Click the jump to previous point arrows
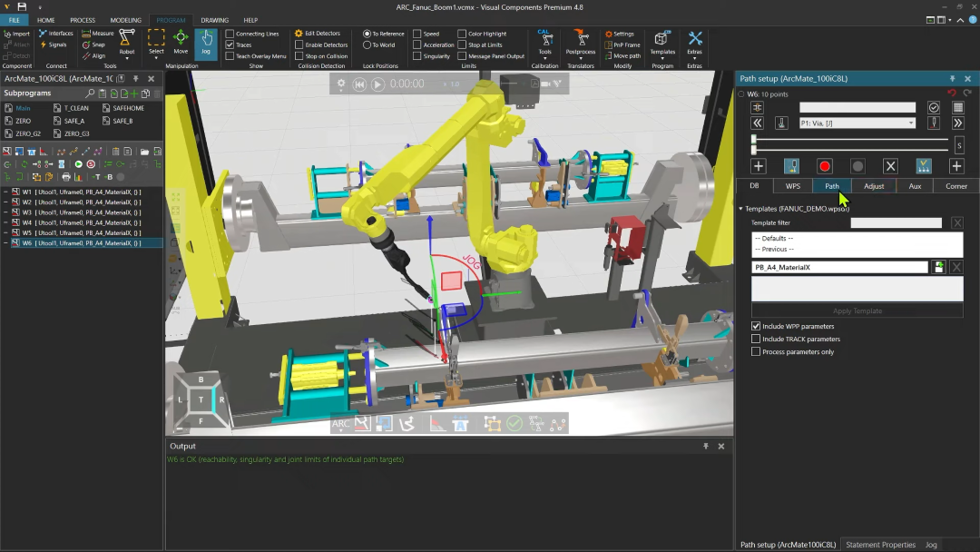This screenshot has height=552, width=980. click(x=758, y=123)
